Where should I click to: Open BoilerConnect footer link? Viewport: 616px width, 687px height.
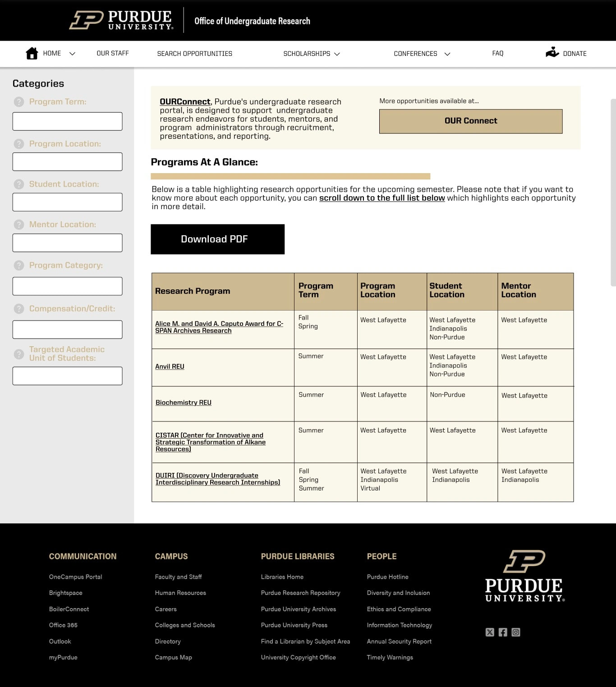(69, 609)
